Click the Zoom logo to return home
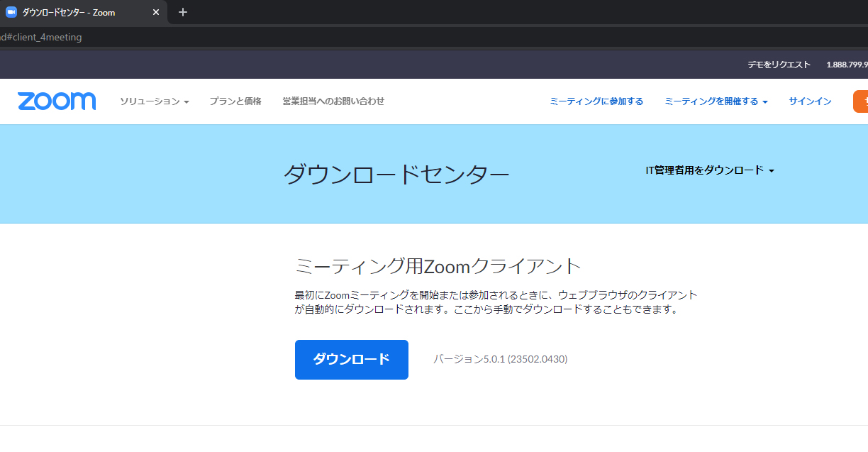 (x=57, y=101)
